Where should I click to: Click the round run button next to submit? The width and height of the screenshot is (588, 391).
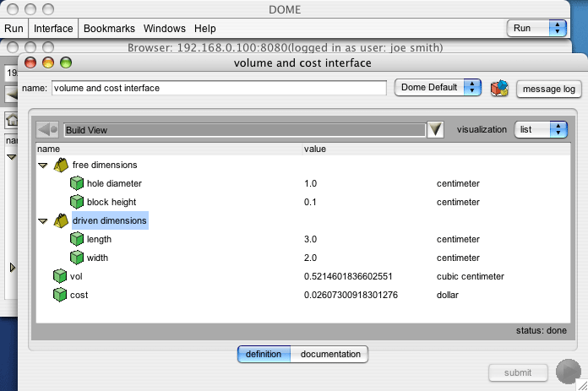point(569,372)
